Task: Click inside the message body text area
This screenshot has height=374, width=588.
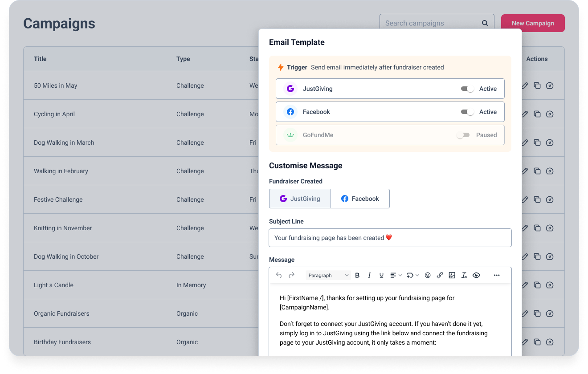Action: pyautogui.click(x=390, y=320)
